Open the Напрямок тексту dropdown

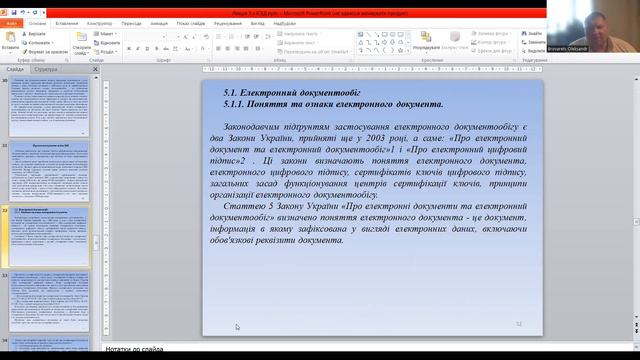[299, 34]
